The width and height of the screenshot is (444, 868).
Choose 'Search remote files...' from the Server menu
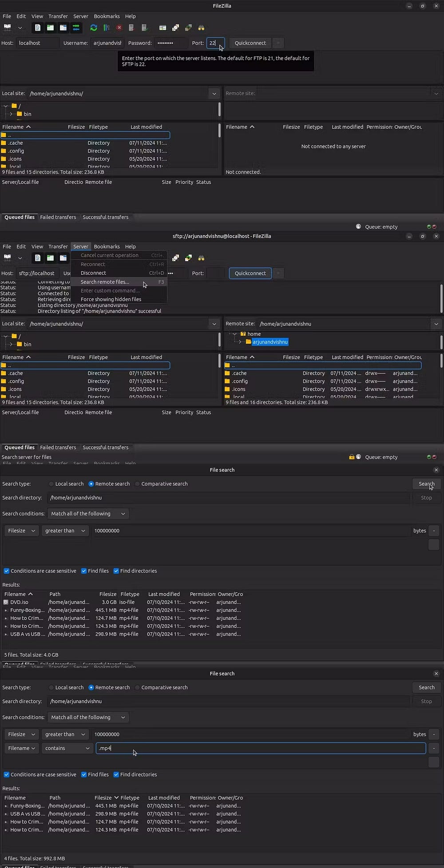pyautogui.click(x=119, y=282)
